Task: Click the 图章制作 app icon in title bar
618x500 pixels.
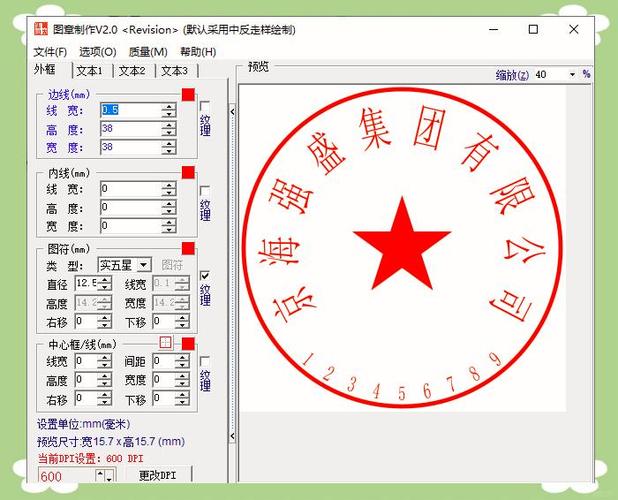Action: tap(41, 30)
